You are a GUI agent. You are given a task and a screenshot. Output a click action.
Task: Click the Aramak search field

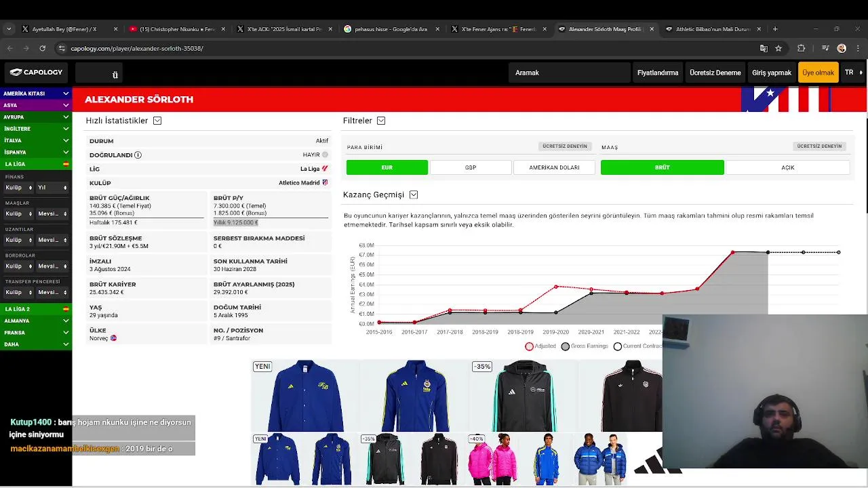pyautogui.click(x=570, y=73)
